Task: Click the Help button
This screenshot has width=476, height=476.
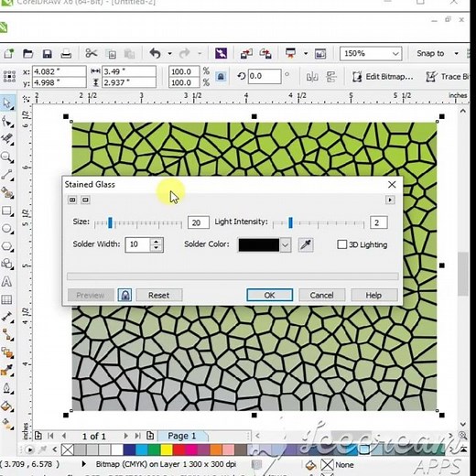Action: coord(373,295)
